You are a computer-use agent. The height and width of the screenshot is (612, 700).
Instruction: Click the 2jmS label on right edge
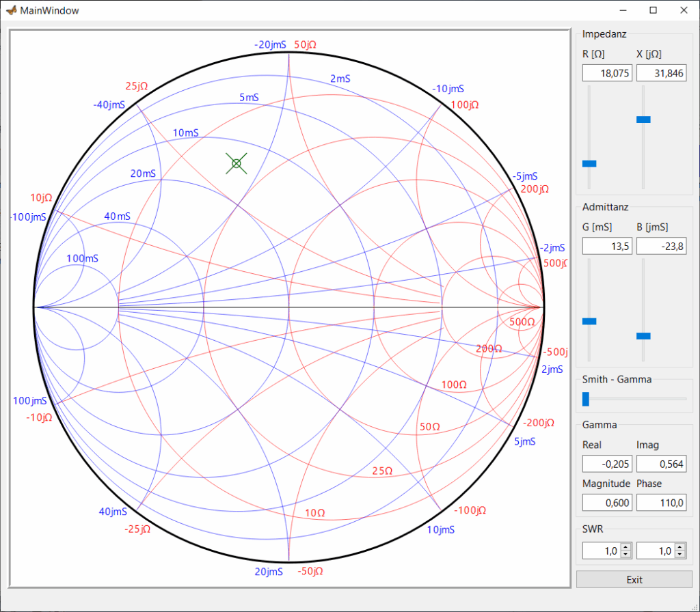[552, 370]
